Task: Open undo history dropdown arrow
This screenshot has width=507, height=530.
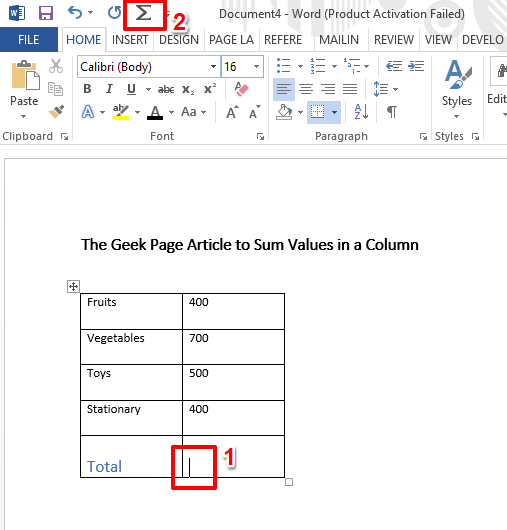Action: tap(90, 13)
